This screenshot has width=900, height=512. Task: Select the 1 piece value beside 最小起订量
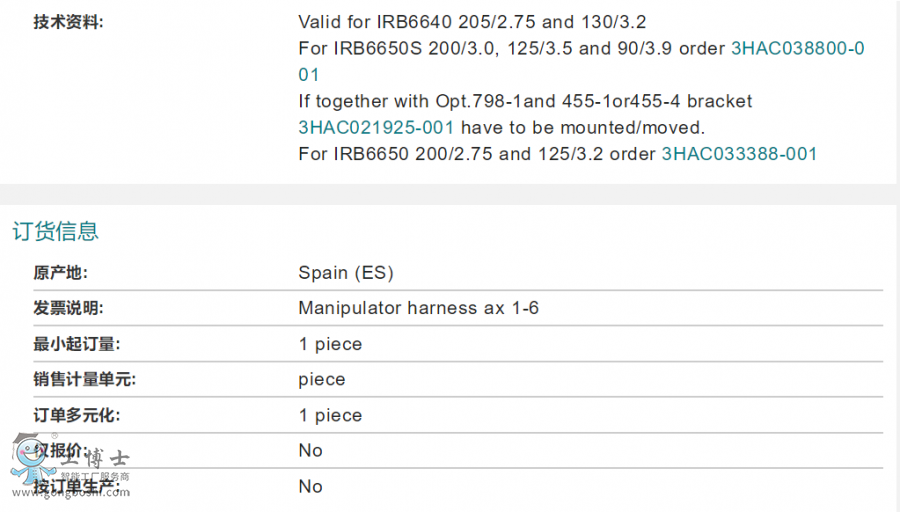[x=330, y=344]
